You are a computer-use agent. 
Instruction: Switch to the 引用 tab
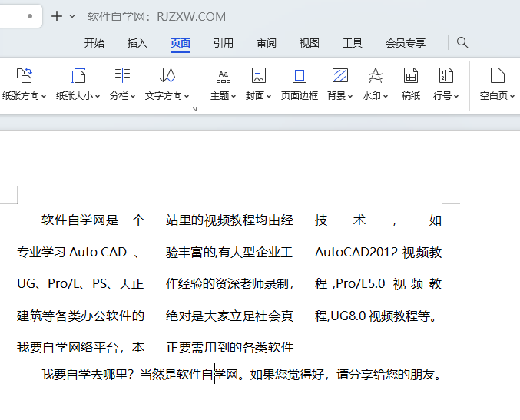224,43
